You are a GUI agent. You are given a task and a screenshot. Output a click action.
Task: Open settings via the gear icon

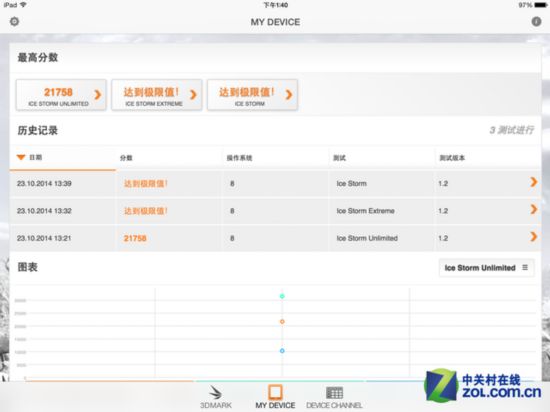pos(14,22)
